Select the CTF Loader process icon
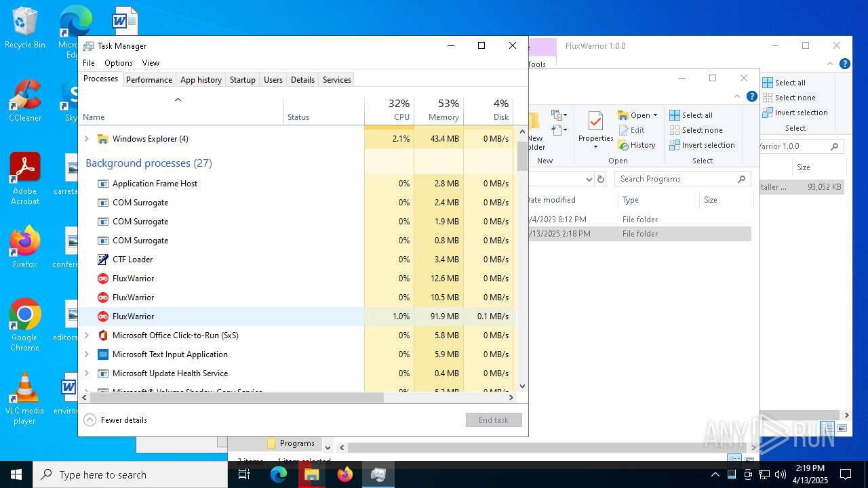Viewport: 868px width, 488px height. coord(103,260)
